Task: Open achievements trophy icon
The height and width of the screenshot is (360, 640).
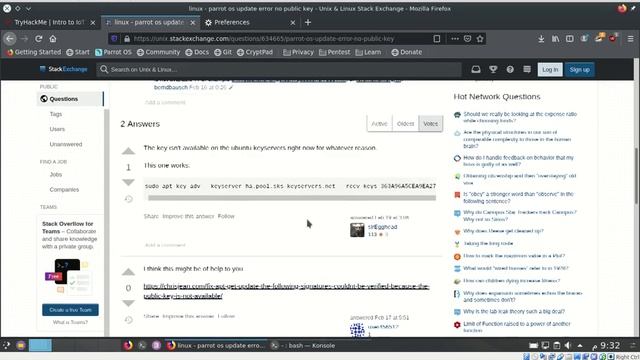Action: click(x=493, y=69)
